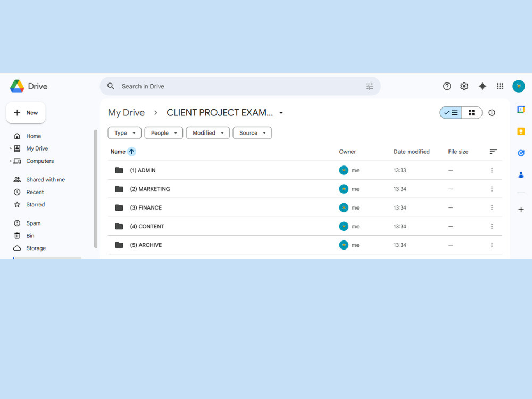Select the (2) MARKETING folder name

(150, 189)
